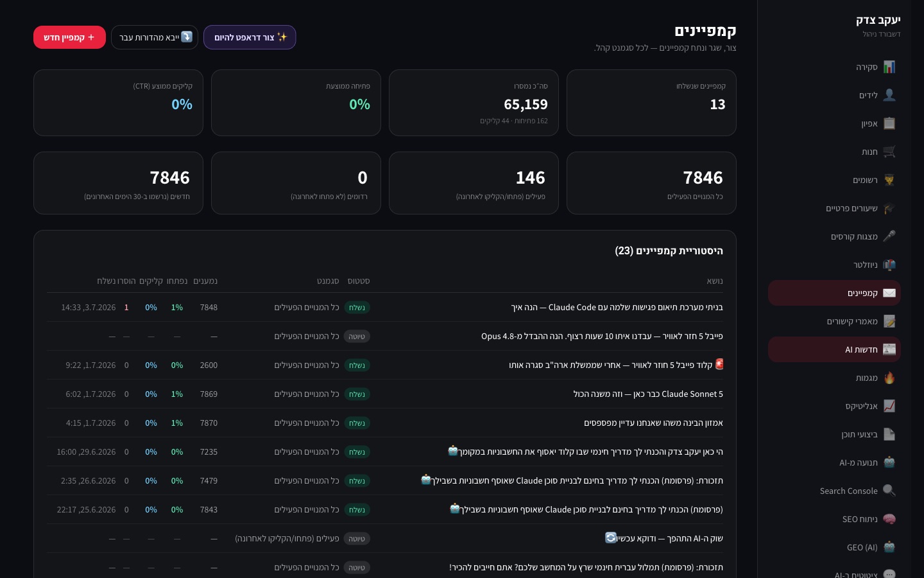This screenshot has height=578, width=924.
Task: Open the Search Console magnifier icon
Action: (889, 491)
